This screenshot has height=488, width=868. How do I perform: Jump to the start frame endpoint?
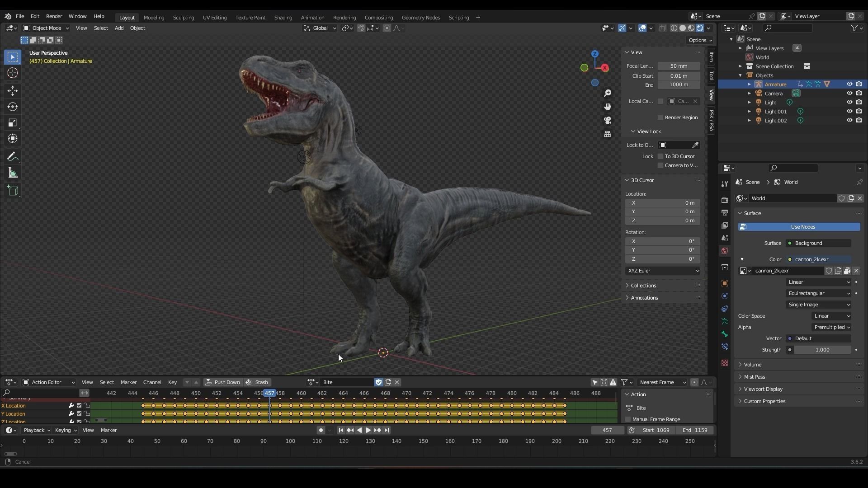[341, 430]
